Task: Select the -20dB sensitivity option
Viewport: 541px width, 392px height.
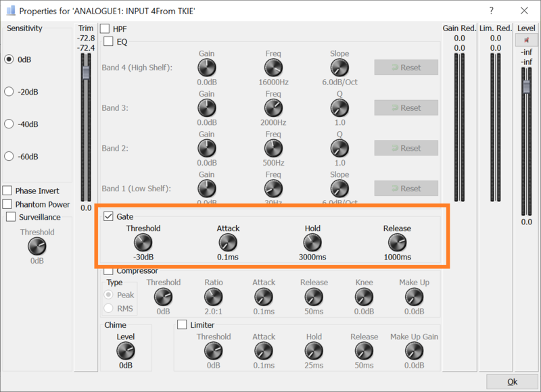Action: (8, 91)
